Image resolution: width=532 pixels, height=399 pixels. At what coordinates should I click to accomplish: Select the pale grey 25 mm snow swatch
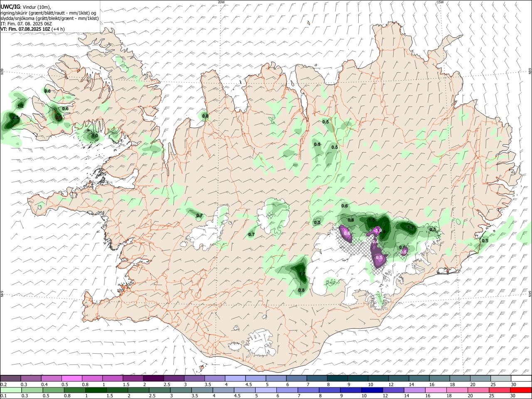pyautogui.click(x=501, y=379)
